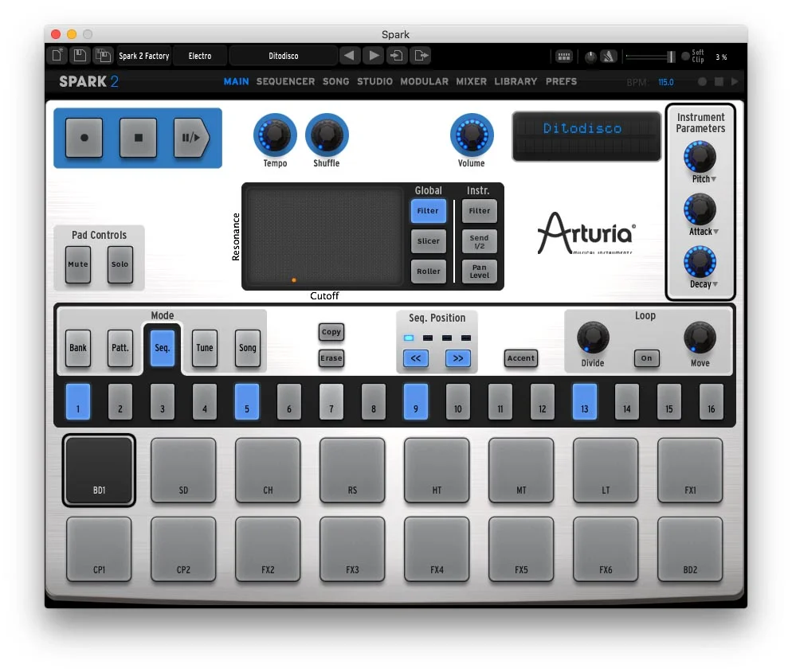Click the large Record button
This screenshot has height=672, width=792.
click(x=84, y=137)
